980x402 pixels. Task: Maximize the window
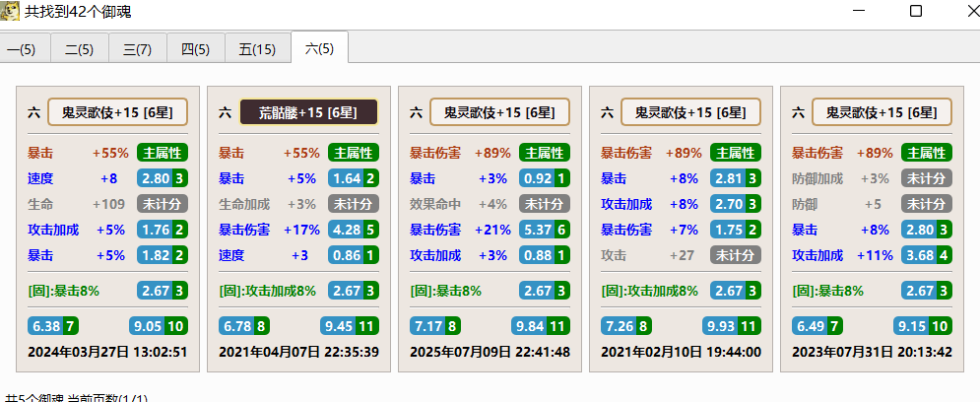coord(916,11)
